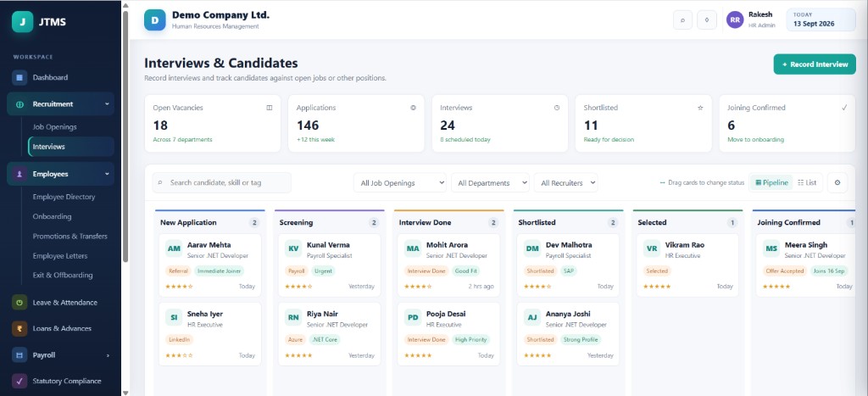Click the MS avatar of Meera Singh
Image resolution: width=868 pixels, height=396 pixels.
click(771, 248)
